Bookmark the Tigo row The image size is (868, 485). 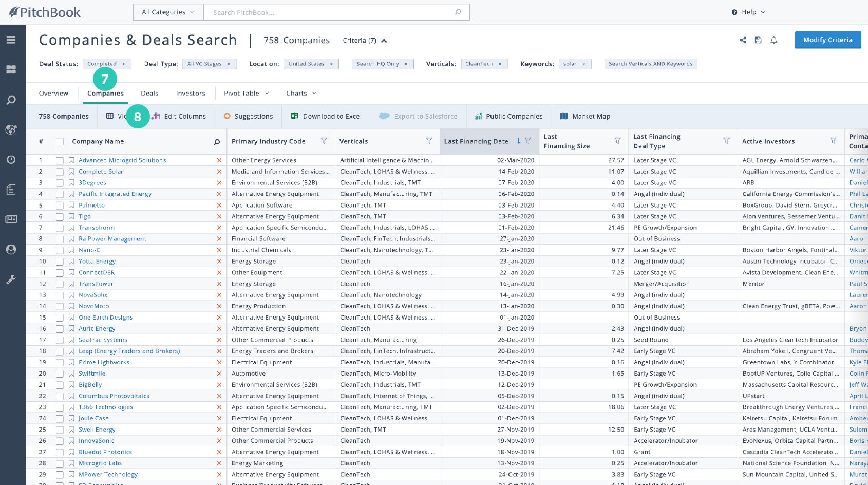point(72,216)
